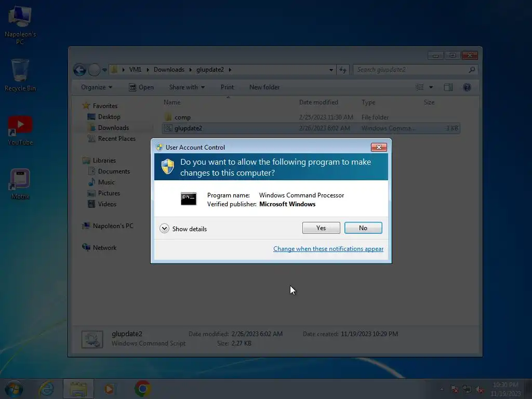
Task: Click Explorer refresh button
Action: 343,70
